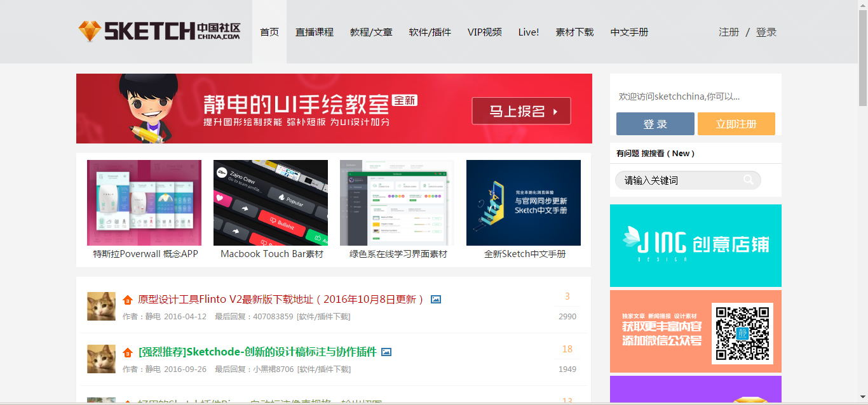Screen dimensions: 868x405
Task: Click view count 1949
Action: 567,369
